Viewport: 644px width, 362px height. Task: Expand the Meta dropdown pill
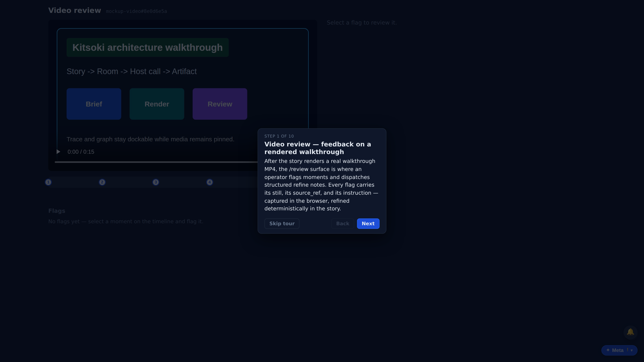point(619,350)
